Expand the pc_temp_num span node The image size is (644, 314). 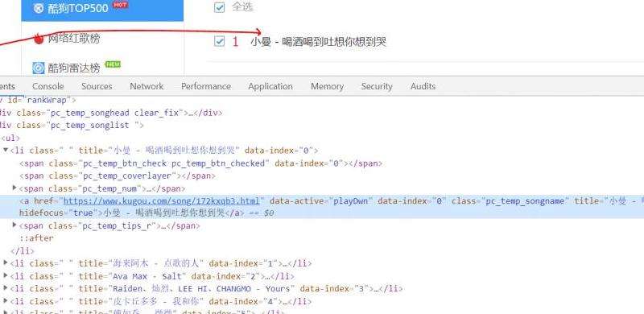(x=14, y=188)
